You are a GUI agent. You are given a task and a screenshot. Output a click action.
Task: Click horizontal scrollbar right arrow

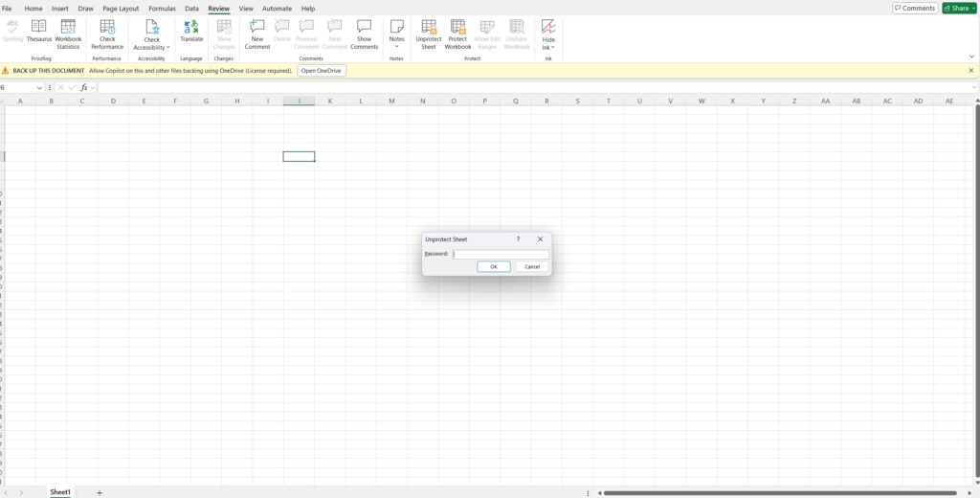click(969, 493)
